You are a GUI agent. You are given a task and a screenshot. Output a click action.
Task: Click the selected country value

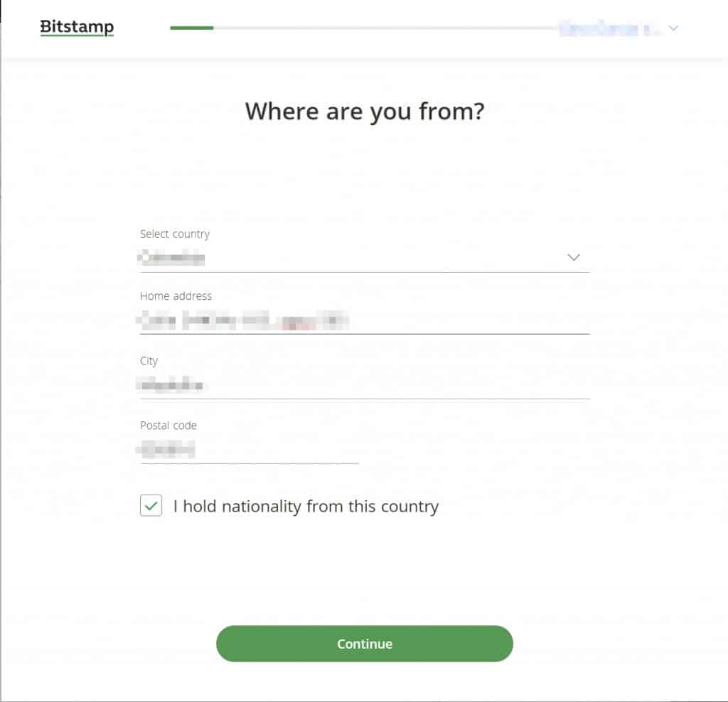click(171, 257)
